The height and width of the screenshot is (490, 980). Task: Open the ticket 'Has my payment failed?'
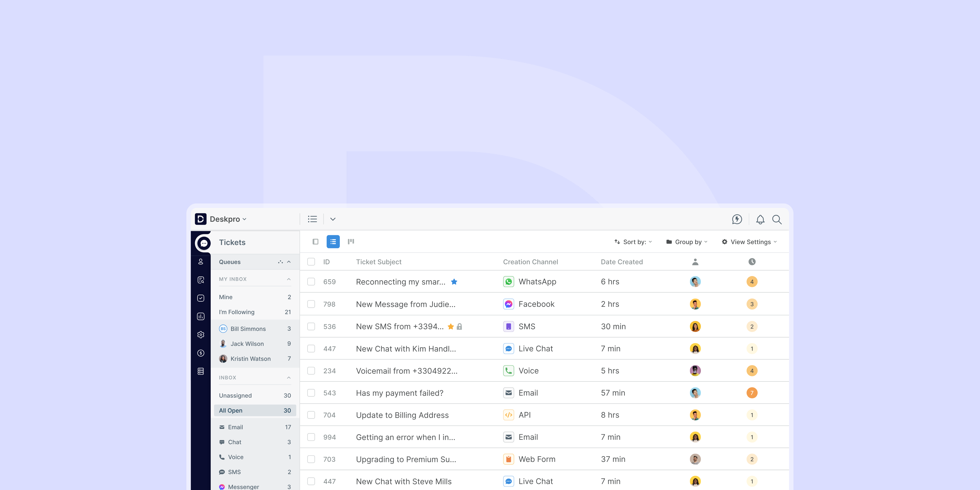pyautogui.click(x=400, y=393)
